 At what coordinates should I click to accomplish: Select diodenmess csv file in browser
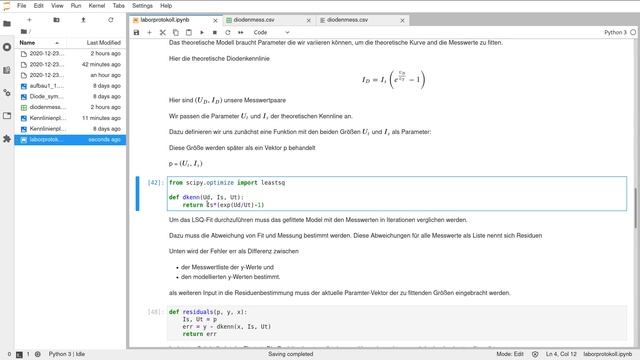click(x=70, y=107)
